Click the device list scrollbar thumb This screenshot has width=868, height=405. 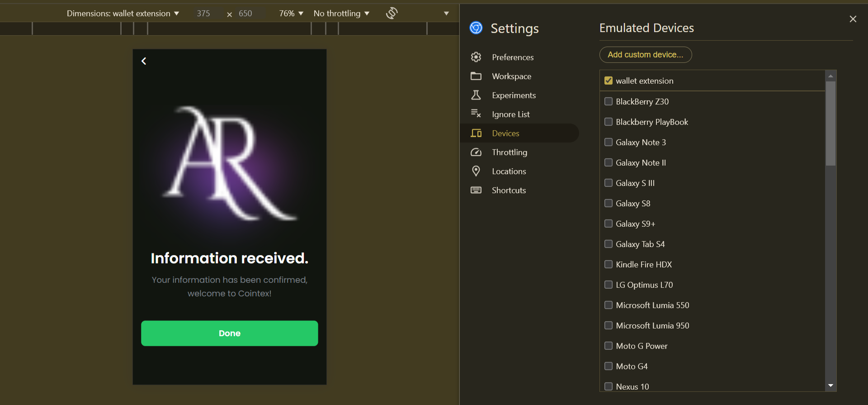[x=830, y=123]
